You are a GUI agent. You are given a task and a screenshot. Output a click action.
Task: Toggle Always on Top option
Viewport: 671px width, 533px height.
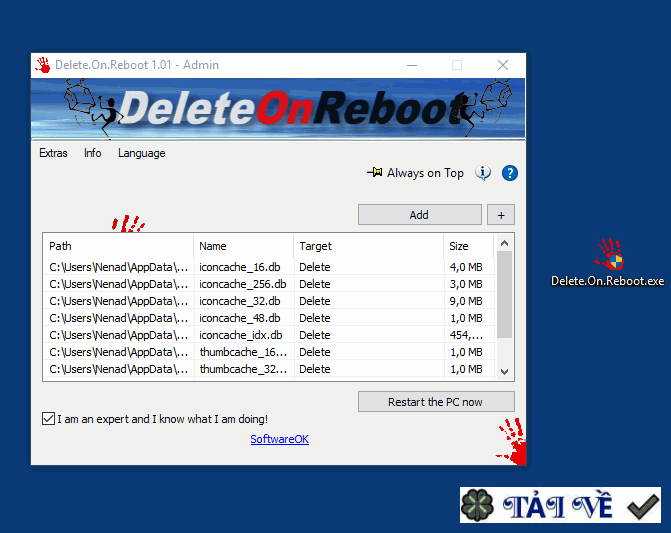pyautogui.click(x=416, y=173)
